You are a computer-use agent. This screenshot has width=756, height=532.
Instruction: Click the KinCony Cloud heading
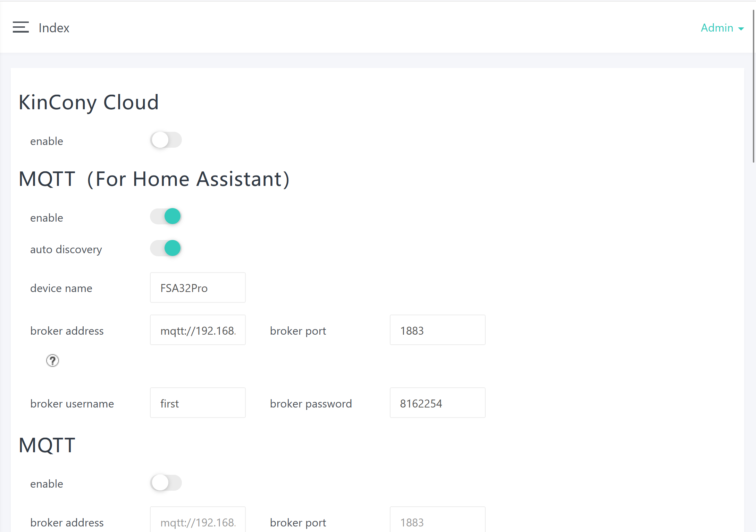click(89, 102)
